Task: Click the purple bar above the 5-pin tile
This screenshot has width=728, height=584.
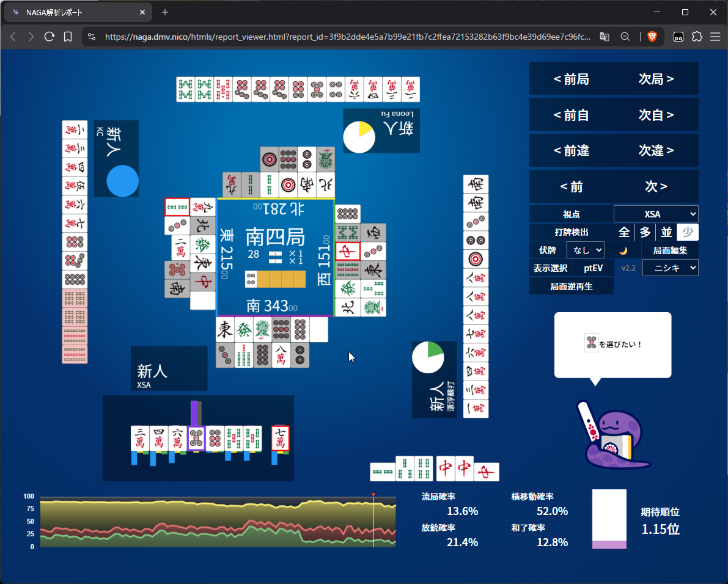Action: 194,414
